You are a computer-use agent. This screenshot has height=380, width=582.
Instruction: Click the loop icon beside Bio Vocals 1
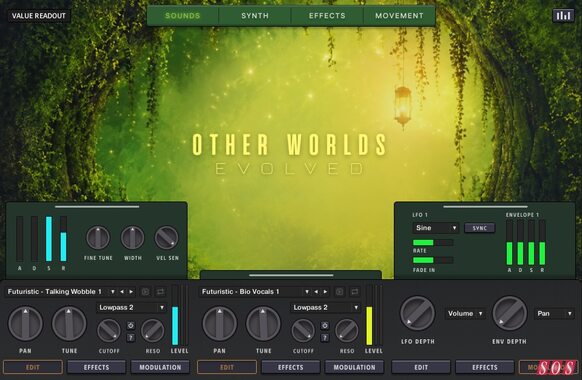pyautogui.click(x=354, y=292)
